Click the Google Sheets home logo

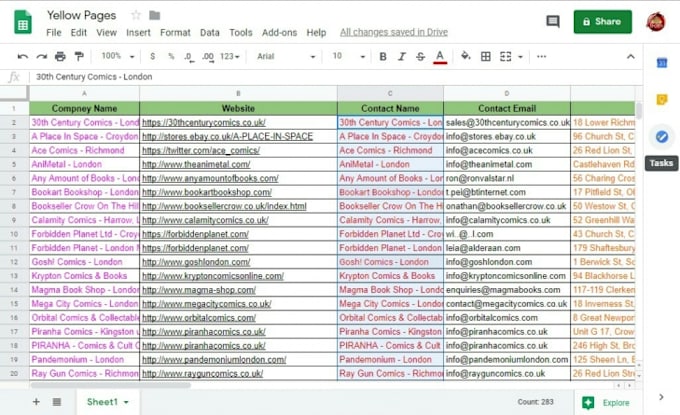23,22
